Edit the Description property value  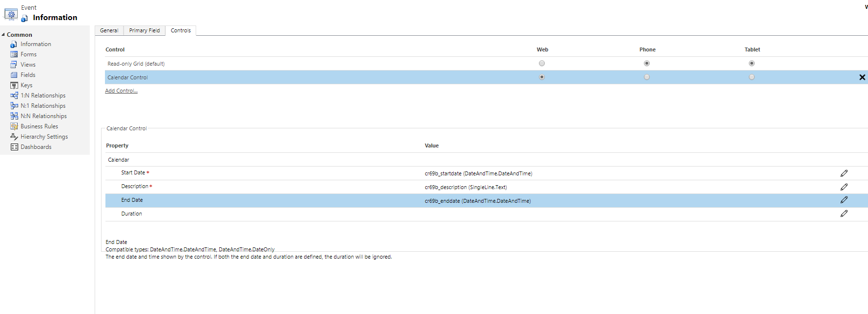tap(843, 187)
